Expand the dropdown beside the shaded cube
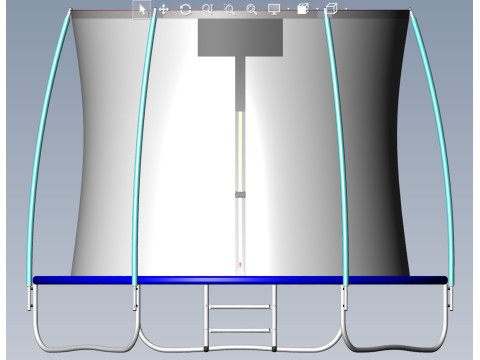Viewport: 480px width, 360px height. [317, 9]
